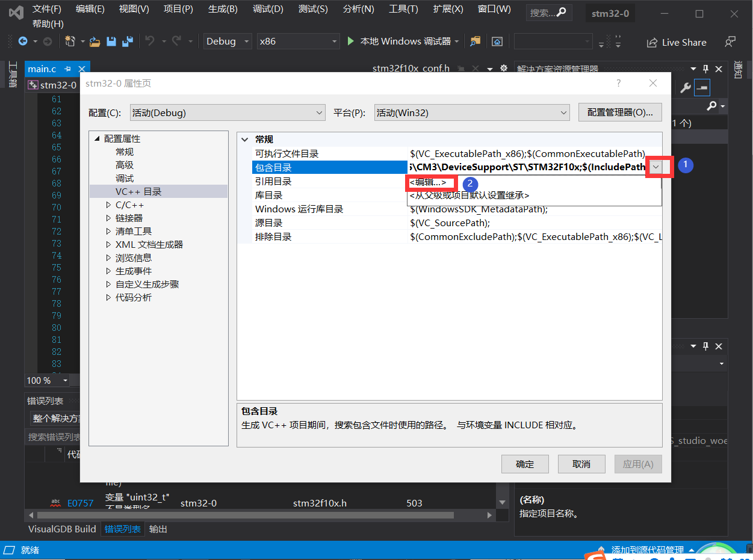Click the save all files icon

pos(127,42)
